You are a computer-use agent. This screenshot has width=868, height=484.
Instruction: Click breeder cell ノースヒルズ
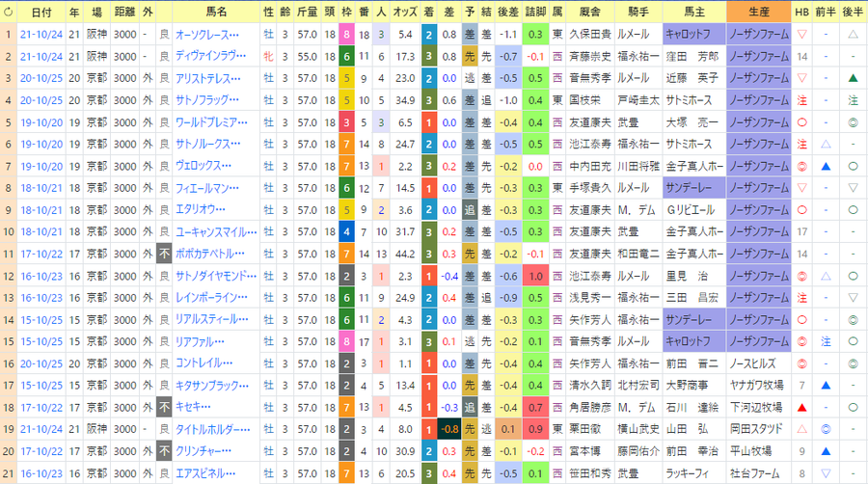click(758, 363)
